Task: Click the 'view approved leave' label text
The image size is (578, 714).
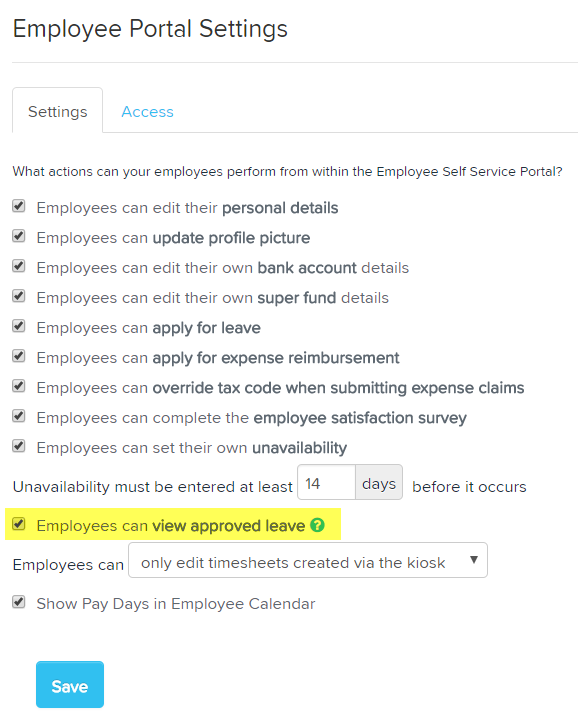Action: point(229,526)
